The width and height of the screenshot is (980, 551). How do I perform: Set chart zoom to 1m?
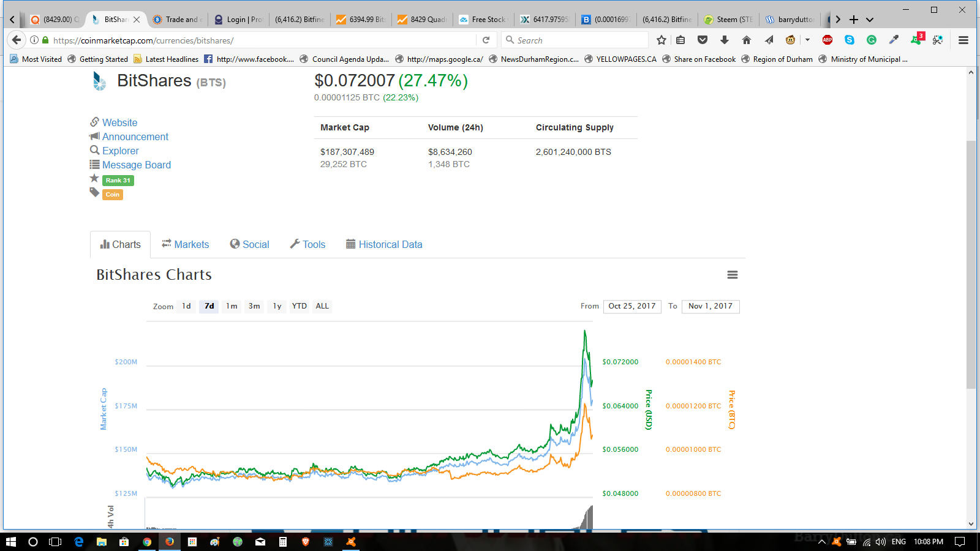click(x=232, y=306)
